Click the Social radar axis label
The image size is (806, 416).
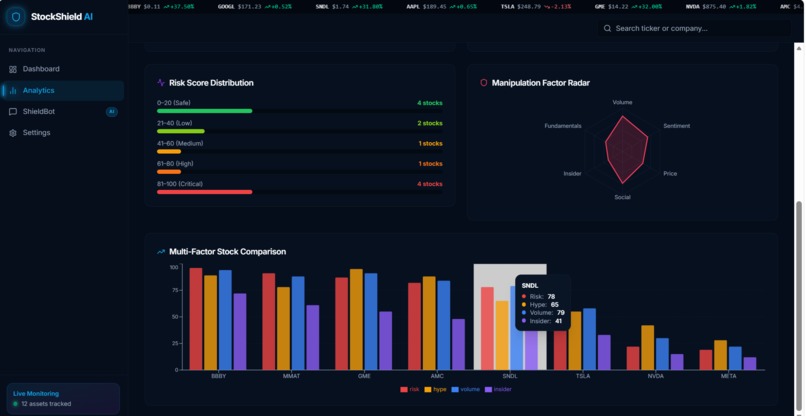[622, 197]
